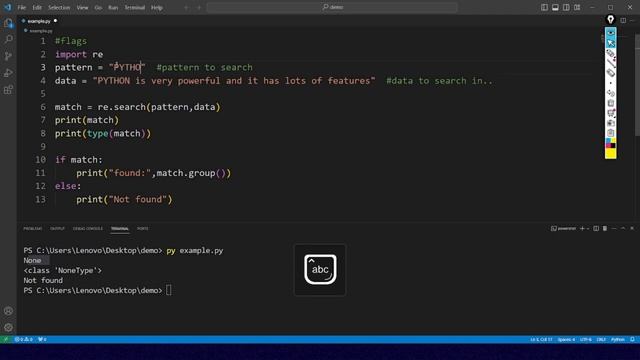
Task: Kill terminal with trash icon
Action: (605, 229)
